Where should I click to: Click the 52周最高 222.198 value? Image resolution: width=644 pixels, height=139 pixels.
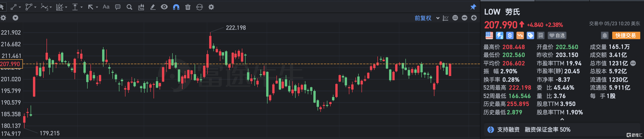click(x=520, y=88)
